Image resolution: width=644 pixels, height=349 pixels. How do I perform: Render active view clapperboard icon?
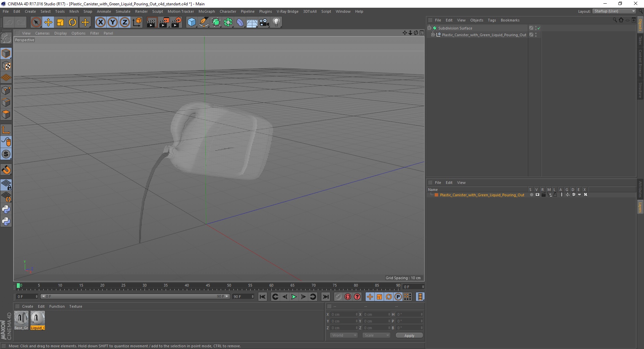click(x=152, y=22)
